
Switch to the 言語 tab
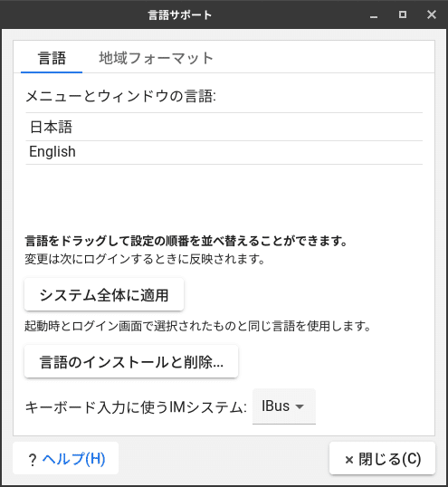tap(52, 58)
